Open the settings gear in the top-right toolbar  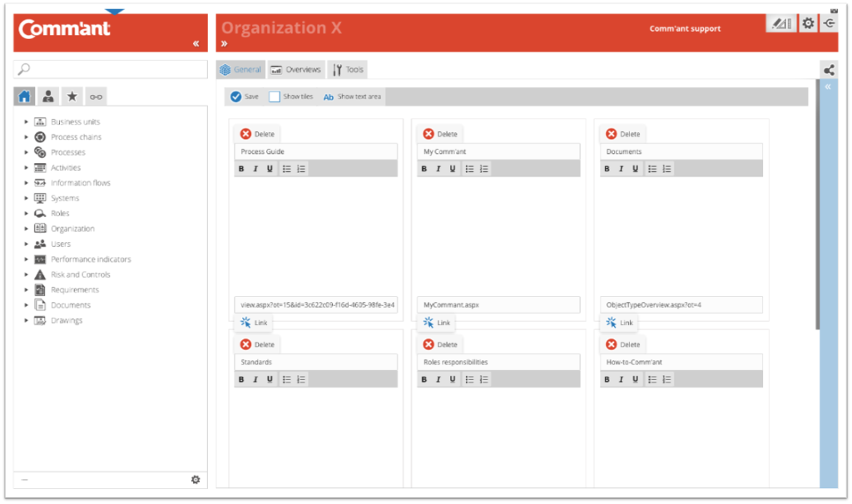click(807, 22)
